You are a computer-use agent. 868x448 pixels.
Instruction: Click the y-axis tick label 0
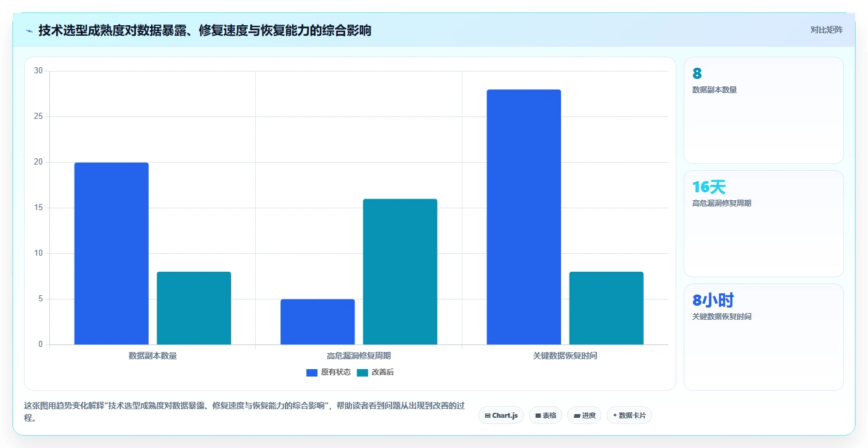point(40,344)
